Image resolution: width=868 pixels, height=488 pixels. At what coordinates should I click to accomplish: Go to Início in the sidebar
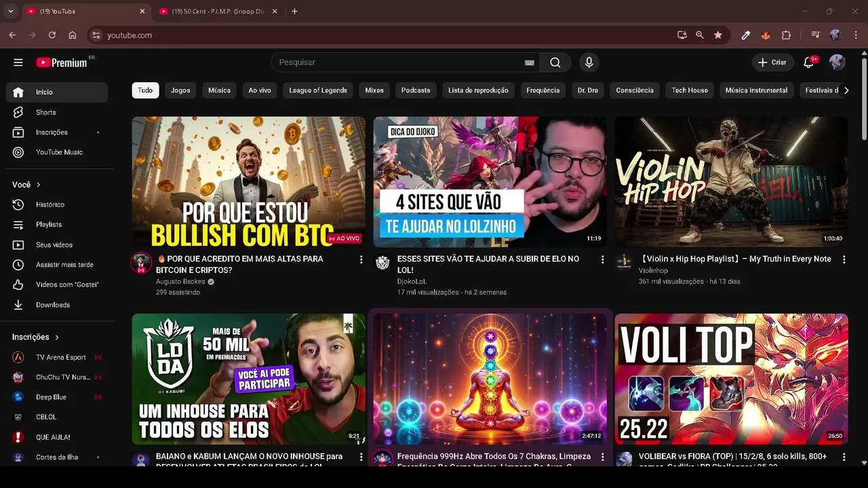[x=57, y=92]
